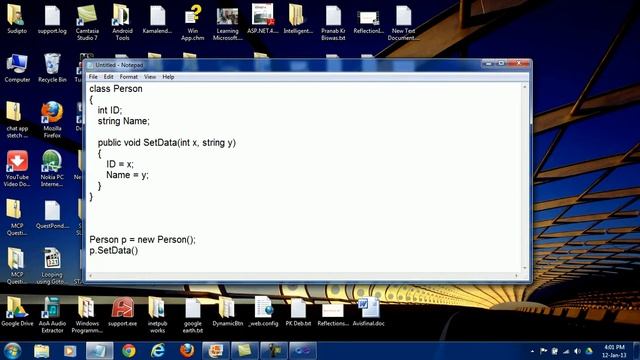
Task: Select the Mozilla Firefox desktop shortcut
Action: click(x=52, y=120)
